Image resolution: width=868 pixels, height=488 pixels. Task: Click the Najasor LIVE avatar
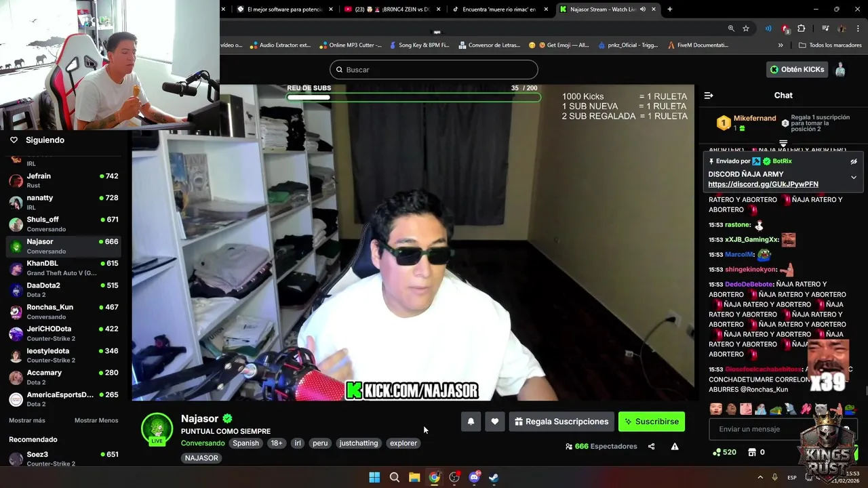[x=157, y=428]
